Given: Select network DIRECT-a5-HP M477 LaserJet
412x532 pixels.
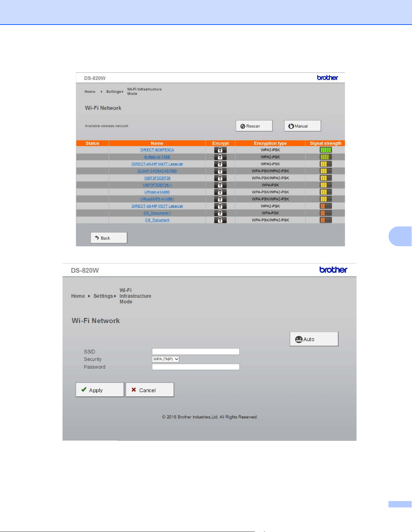Looking at the screenshot, I should tap(157, 164).
